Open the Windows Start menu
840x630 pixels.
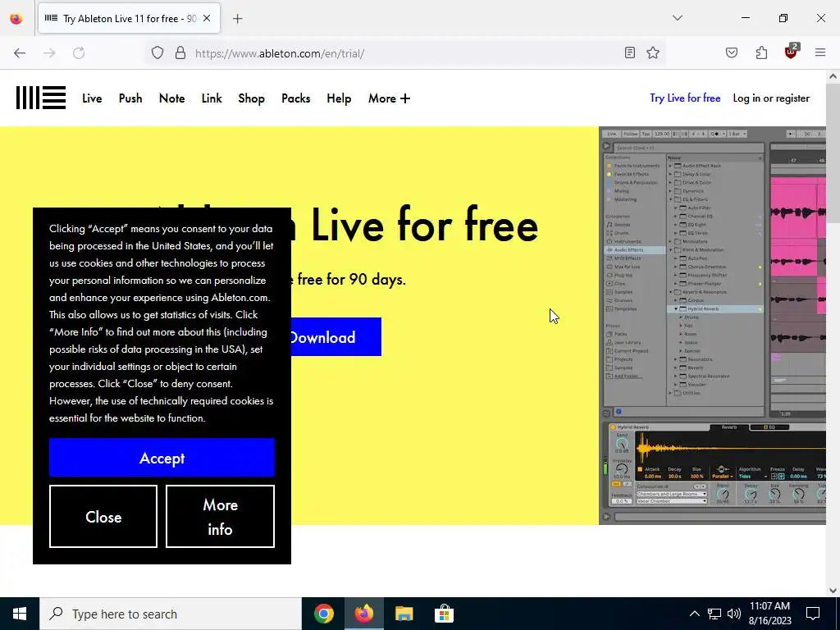pyautogui.click(x=20, y=614)
